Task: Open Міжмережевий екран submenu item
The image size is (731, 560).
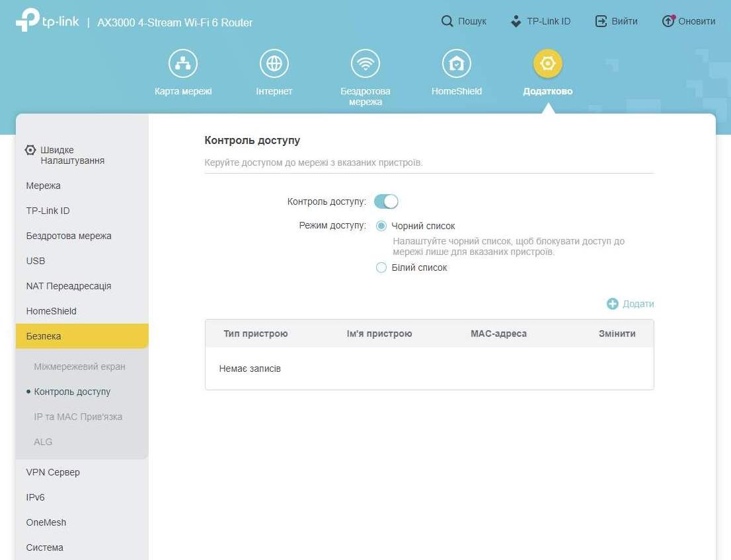Action: point(79,367)
